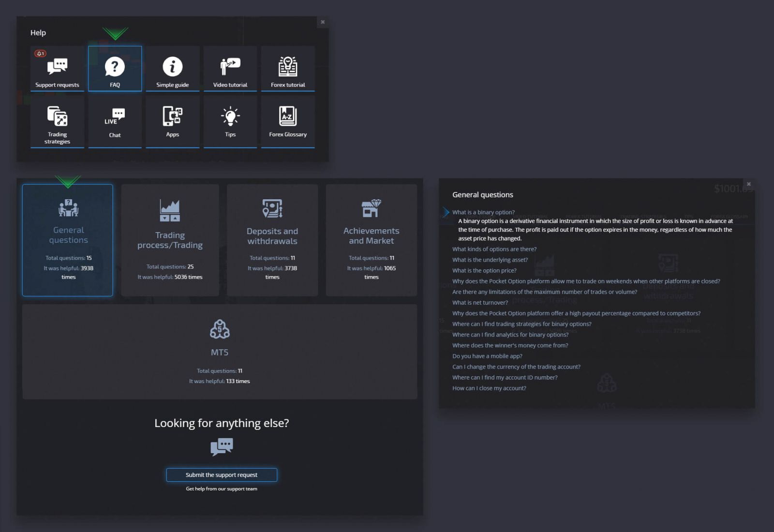This screenshot has height=532, width=774.
Task: Click the Help panel title
Action: 38,32
